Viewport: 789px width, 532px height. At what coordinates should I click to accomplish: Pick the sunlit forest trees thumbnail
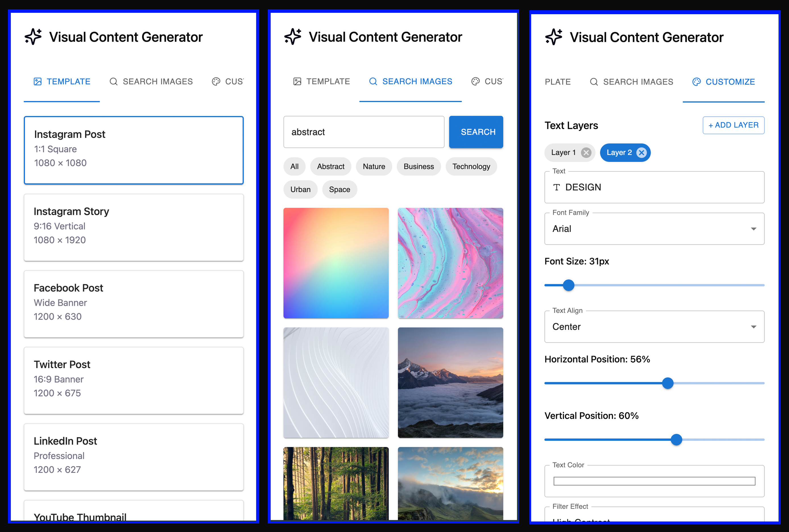pyautogui.click(x=336, y=483)
